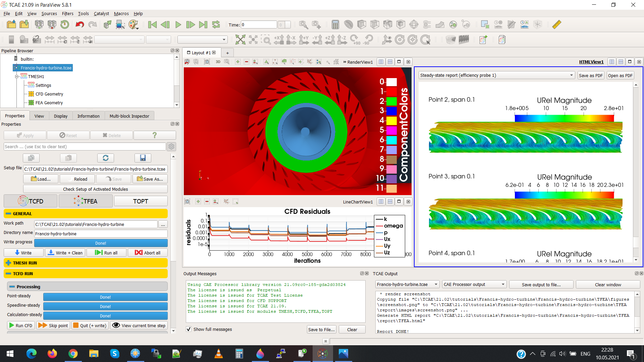Click the Reset Camera icon
This screenshot has height=362, width=644.
click(x=240, y=40)
